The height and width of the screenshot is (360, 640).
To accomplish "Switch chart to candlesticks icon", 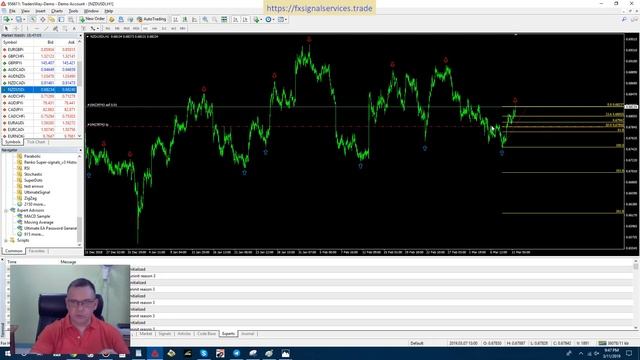I will tap(185, 19).
